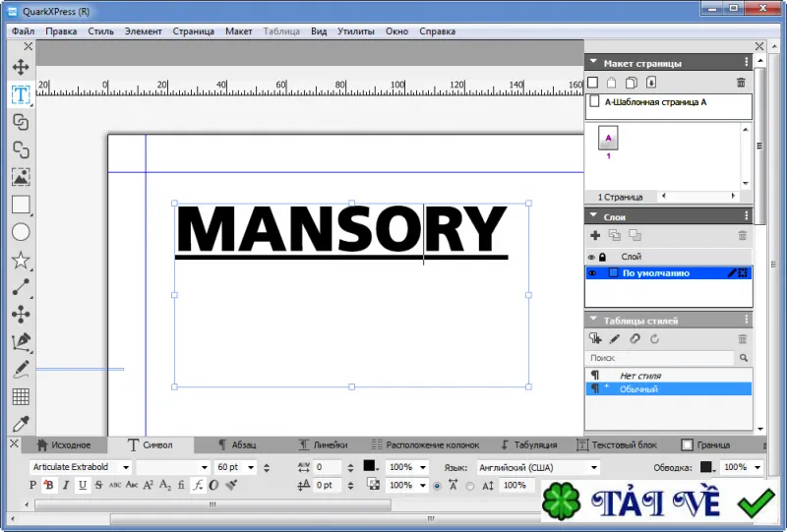This screenshot has height=532, width=787.
Task: Select the Oval Box tool
Action: tap(21, 232)
